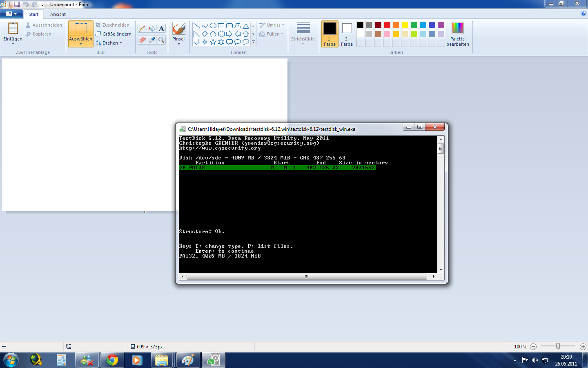The image size is (588, 368).
Task: Open Palette bearbeiten color editor
Action: (x=457, y=34)
